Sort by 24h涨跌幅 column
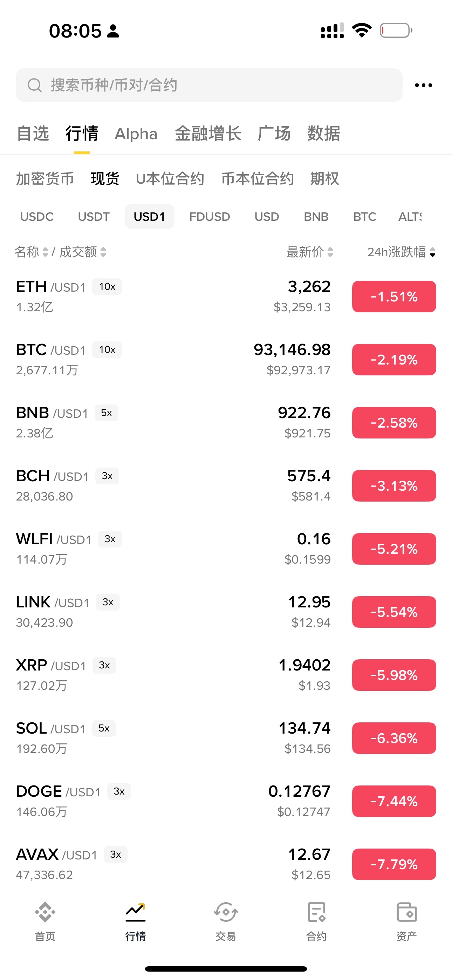The image size is (452, 980). 401,252
